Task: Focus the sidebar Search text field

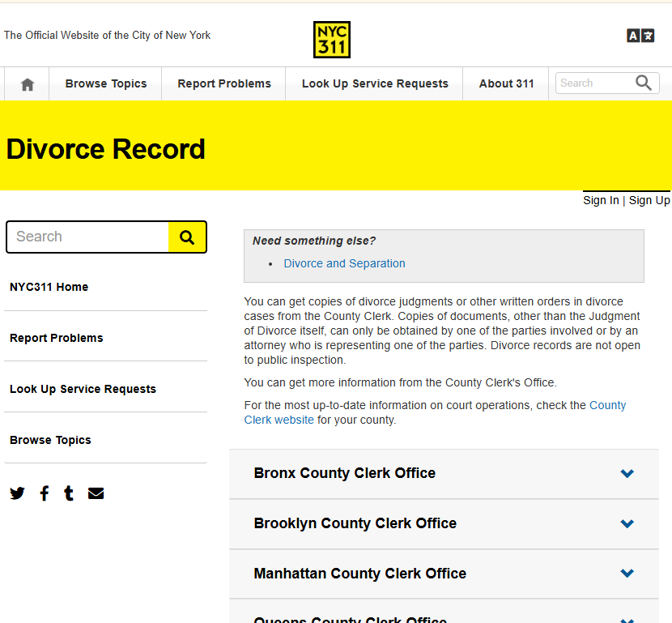Action: coord(87,237)
